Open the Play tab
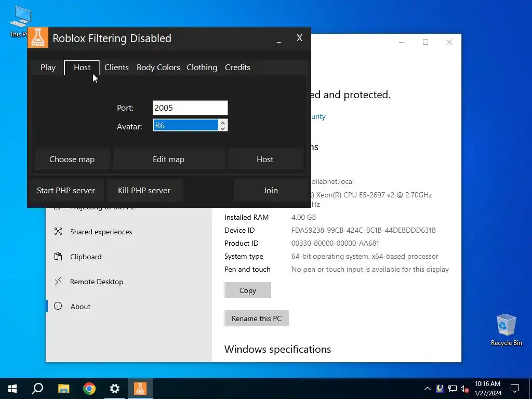This screenshot has height=399, width=532. 48,68
